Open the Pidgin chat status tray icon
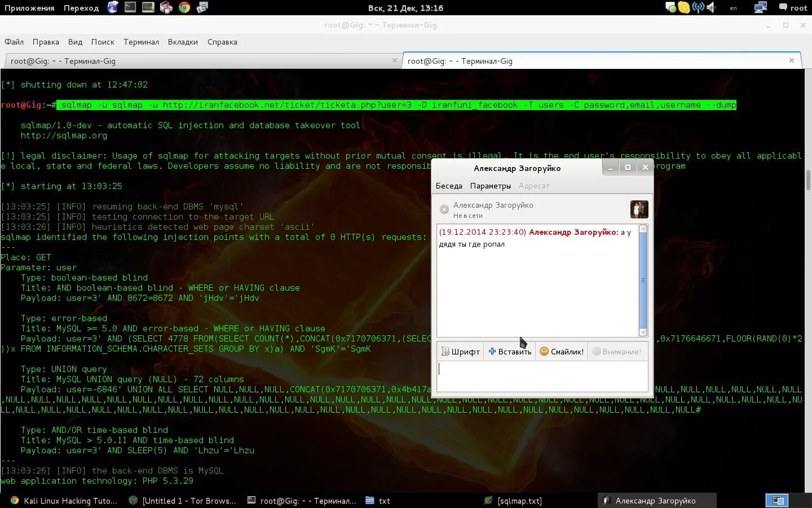The width and height of the screenshot is (812, 508). (x=670, y=7)
